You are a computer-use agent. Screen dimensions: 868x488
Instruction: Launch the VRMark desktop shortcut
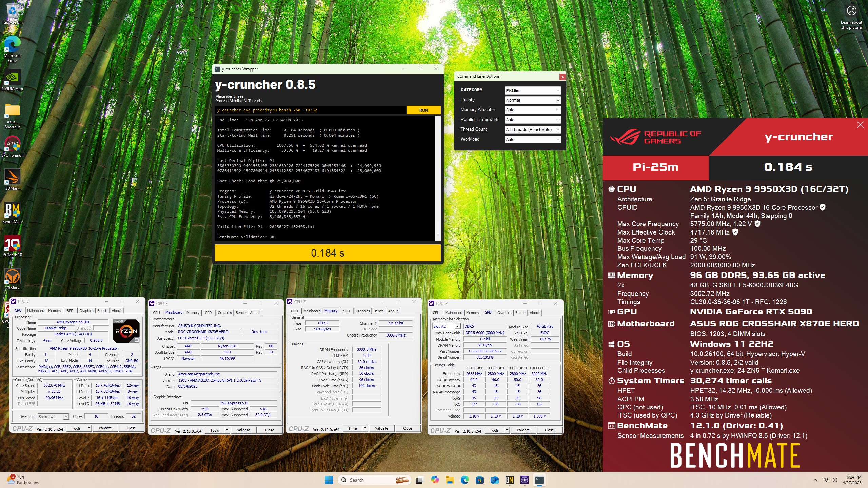click(12, 279)
